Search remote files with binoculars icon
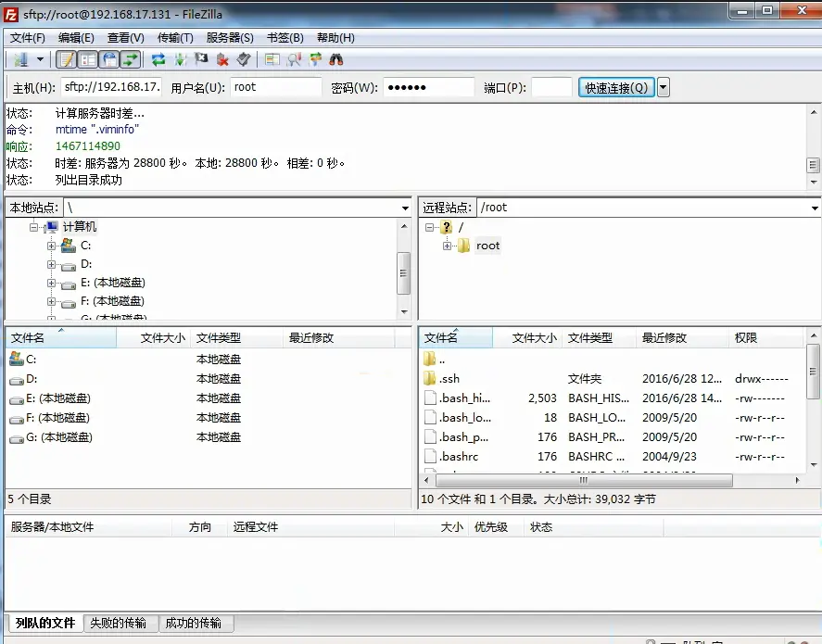Screen dimensions: 822x644 coord(336,59)
